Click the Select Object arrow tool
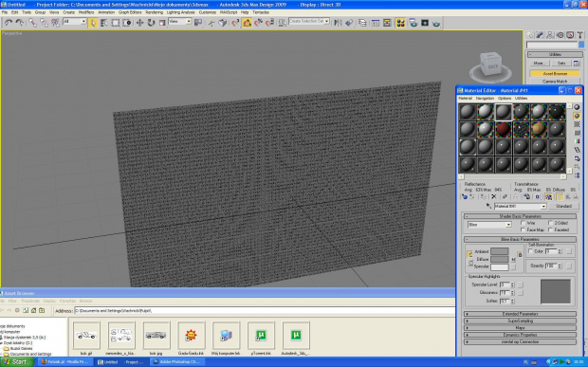 click(x=93, y=23)
